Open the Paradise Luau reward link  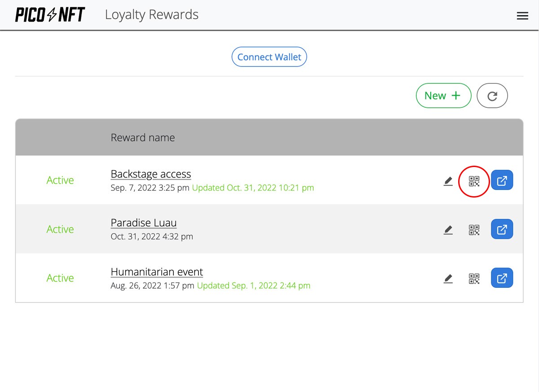[x=143, y=223]
